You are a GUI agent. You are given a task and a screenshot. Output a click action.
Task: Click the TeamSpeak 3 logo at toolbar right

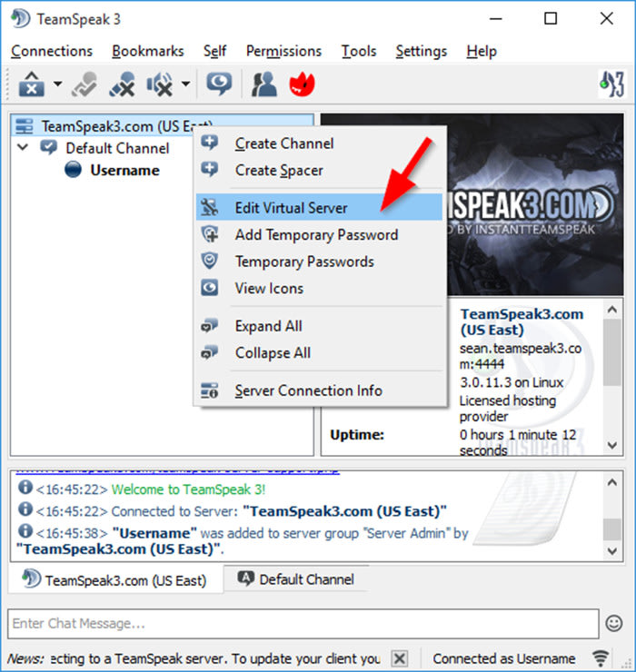(x=611, y=84)
